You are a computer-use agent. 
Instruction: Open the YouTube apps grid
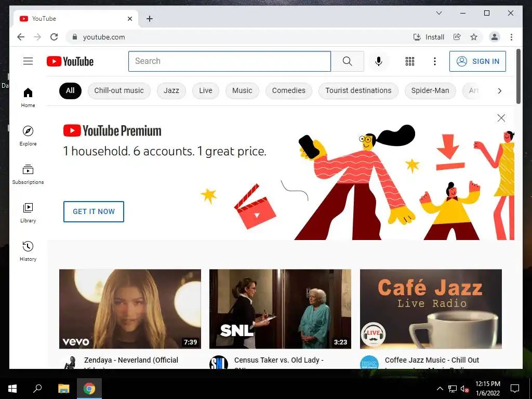click(x=410, y=61)
